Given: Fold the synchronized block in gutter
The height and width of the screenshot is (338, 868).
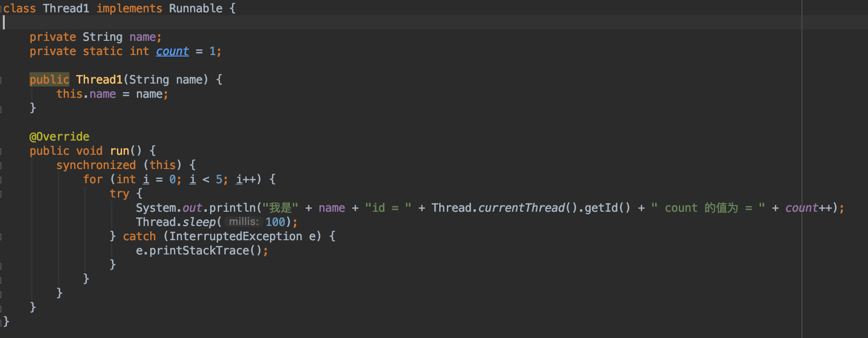Looking at the screenshot, I should tap(1, 165).
